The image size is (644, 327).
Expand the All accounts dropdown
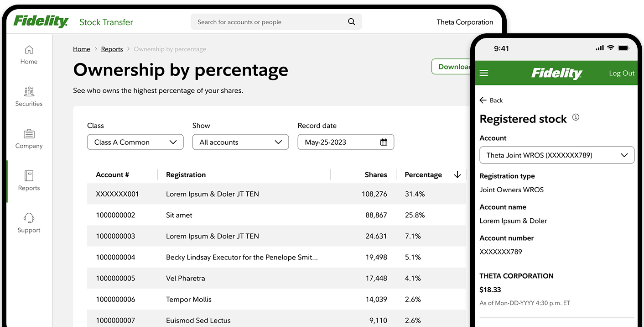[240, 142]
